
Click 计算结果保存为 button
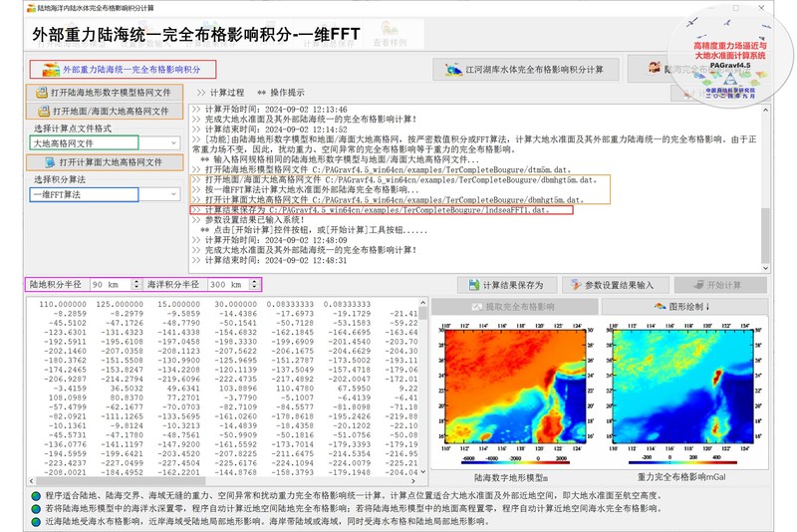point(507,285)
